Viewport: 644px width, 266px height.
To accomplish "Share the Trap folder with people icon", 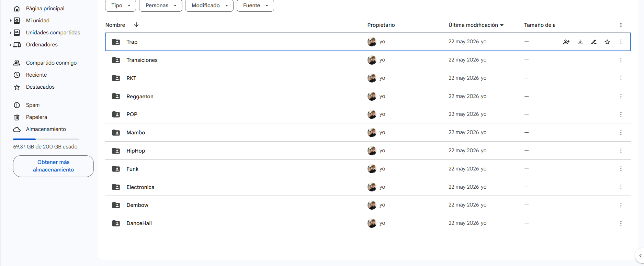I will tap(566, 42).
